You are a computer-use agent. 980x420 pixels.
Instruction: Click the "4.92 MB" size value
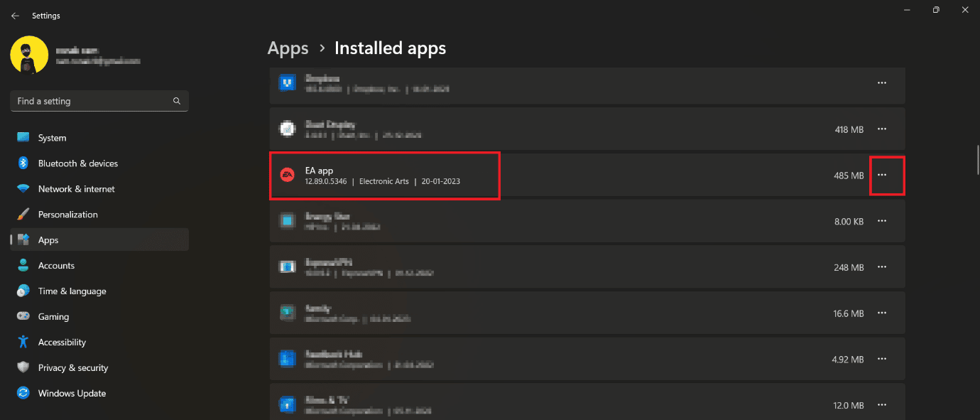pos(848,359)
